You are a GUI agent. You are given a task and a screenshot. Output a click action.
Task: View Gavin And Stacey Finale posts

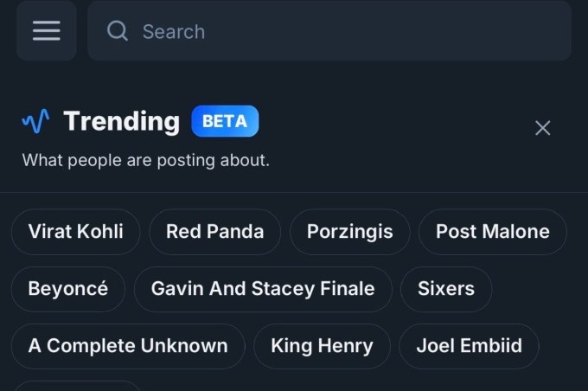[x=263, y=289]
